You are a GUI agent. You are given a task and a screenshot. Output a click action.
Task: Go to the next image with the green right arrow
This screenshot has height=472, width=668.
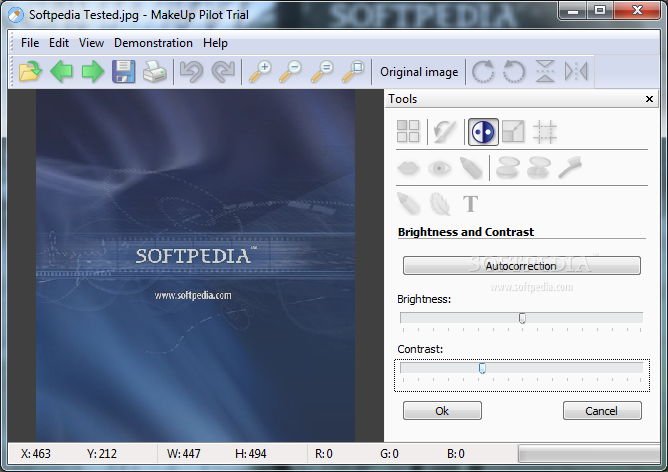pos(92,72)
